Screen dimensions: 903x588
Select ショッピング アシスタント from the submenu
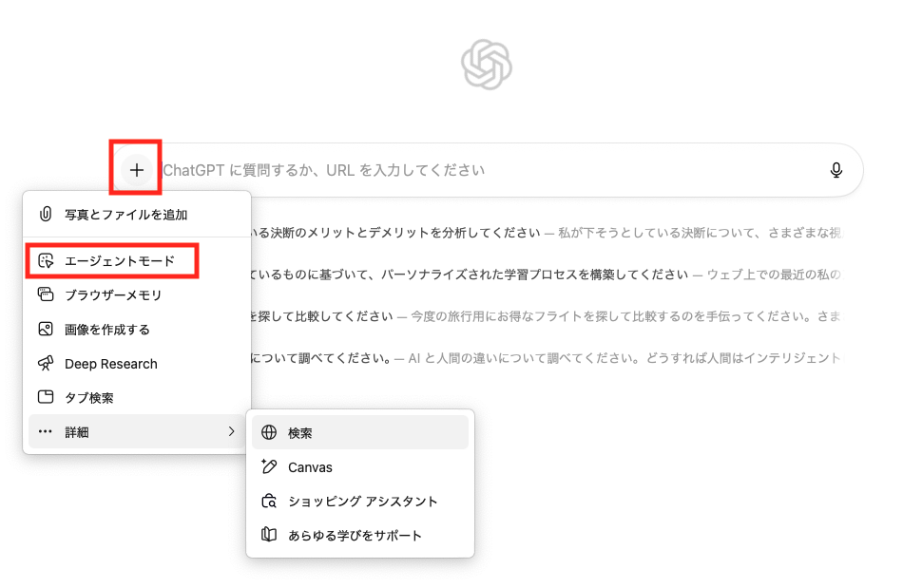(x=362, y=501)
